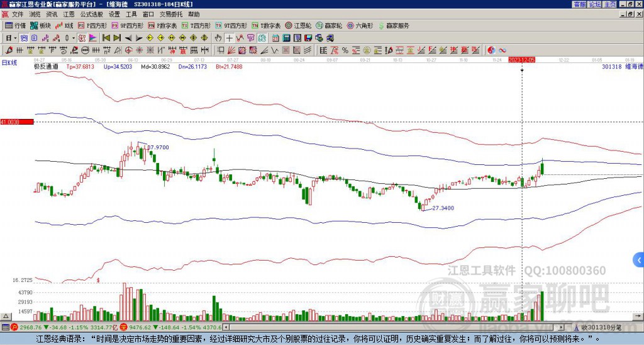Image resolution: width=644 pixels, height=345 pixels.
Task: Click the black right arrow icon
Action: [139, 38]
